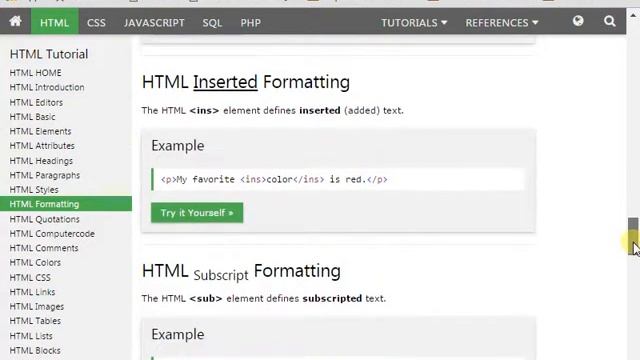The width and height of the screenshot is (640, 360).
Task: Open HTML Images sidebar link
Action: coord(37,307)
